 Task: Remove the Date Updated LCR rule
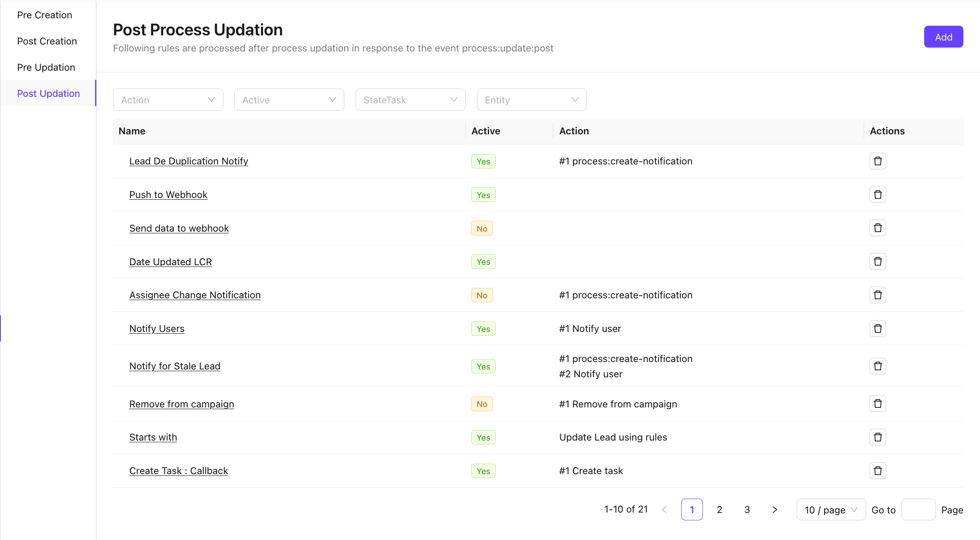pos(877,262)
